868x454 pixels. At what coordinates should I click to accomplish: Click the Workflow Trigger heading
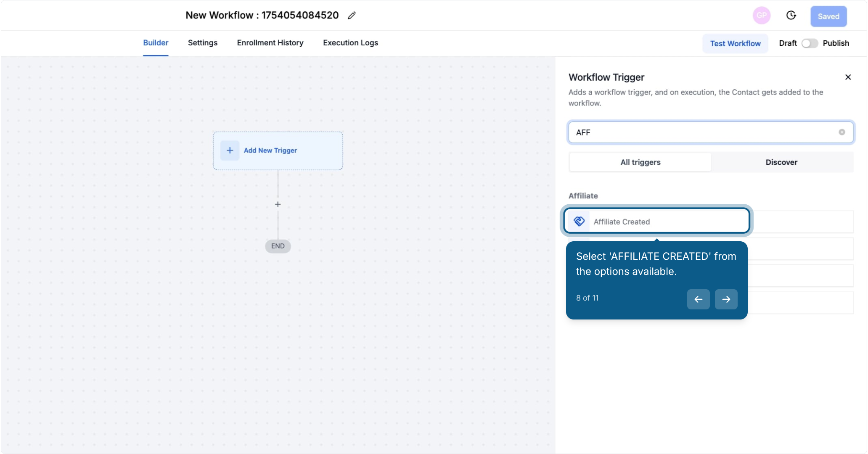click(x=606, y=77)
